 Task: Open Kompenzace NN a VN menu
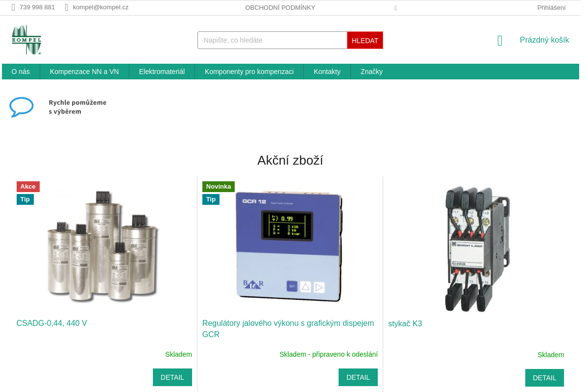point(84,72)
